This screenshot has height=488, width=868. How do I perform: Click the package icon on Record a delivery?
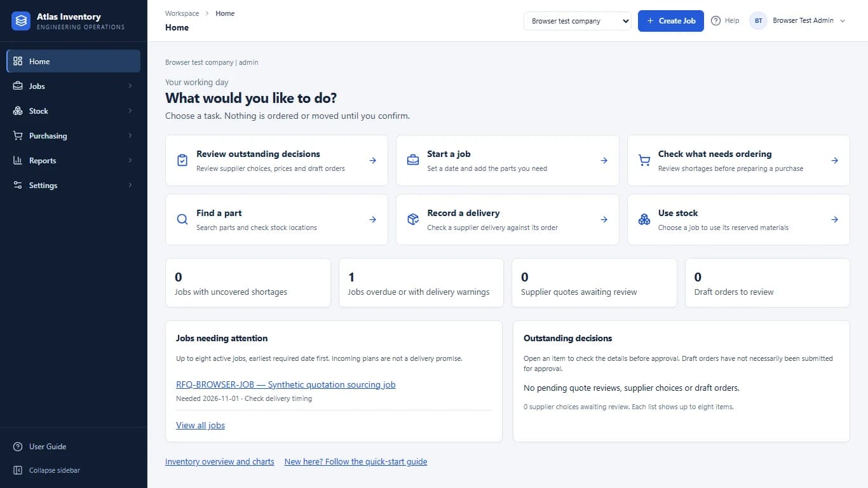coord(413,219)
